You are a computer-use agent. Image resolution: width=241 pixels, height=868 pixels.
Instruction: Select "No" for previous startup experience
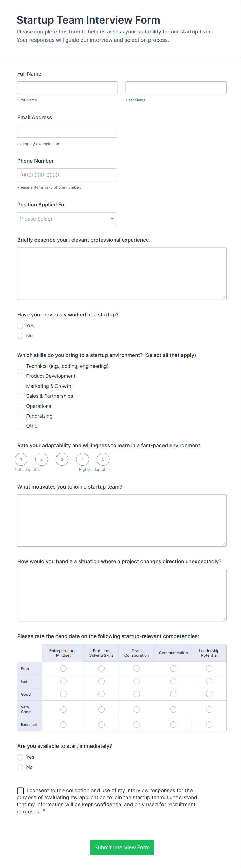click(x=20, y=336)
